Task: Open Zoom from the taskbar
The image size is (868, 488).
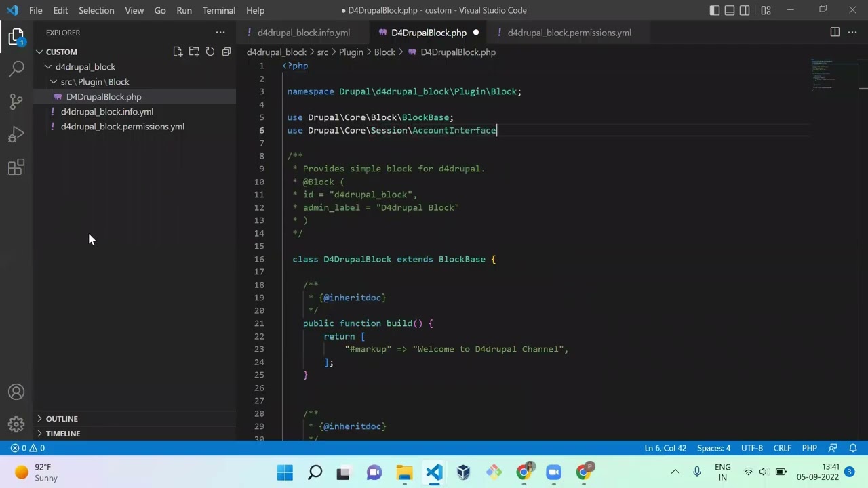Action: coord(553,472)
